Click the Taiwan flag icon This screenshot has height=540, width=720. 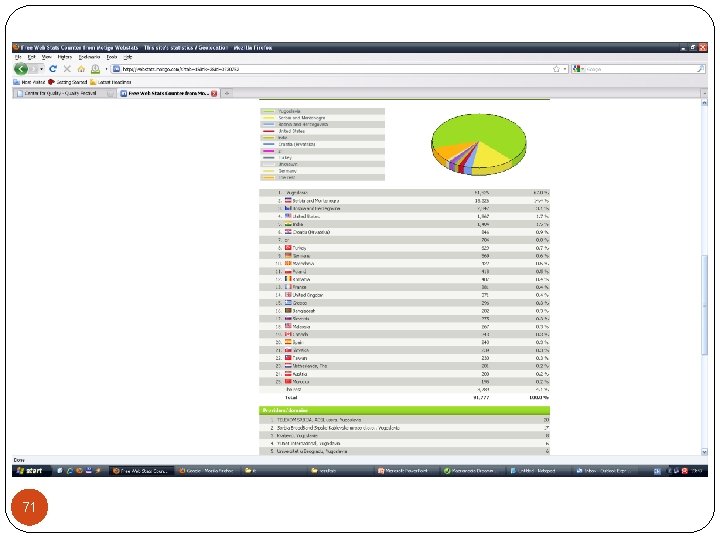tap(288, 358)
